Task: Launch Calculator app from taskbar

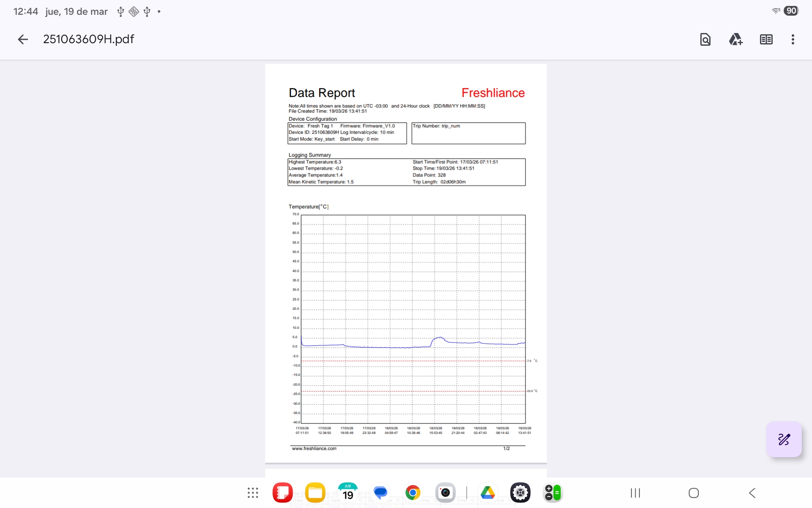Action: point(553,493)
